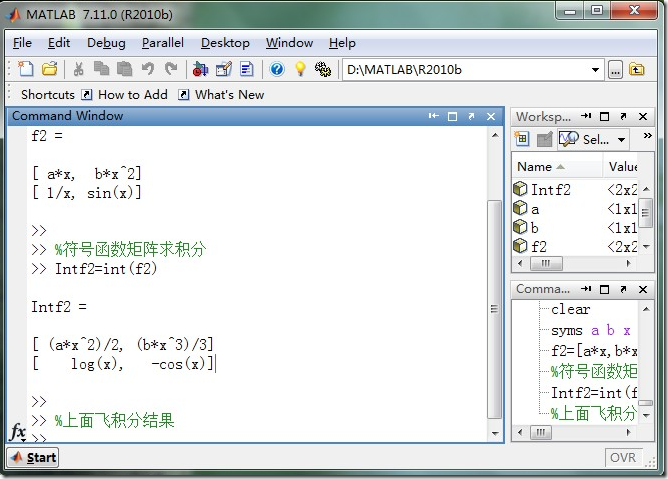Select 'Intf2=int(f' history entry

point(594,392)
